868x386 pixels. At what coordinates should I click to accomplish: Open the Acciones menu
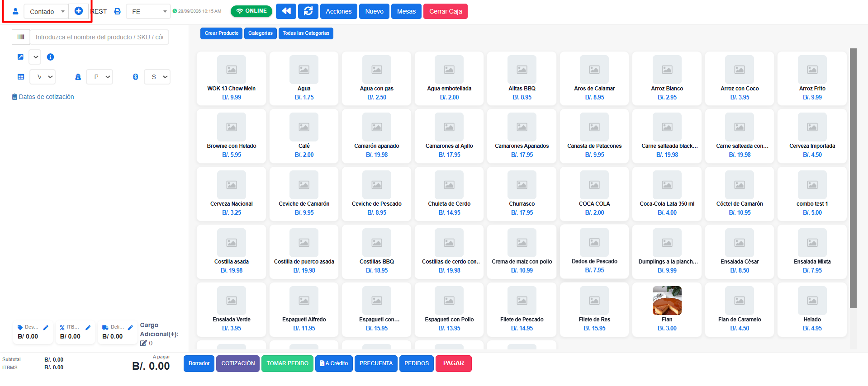click(339, 11)
